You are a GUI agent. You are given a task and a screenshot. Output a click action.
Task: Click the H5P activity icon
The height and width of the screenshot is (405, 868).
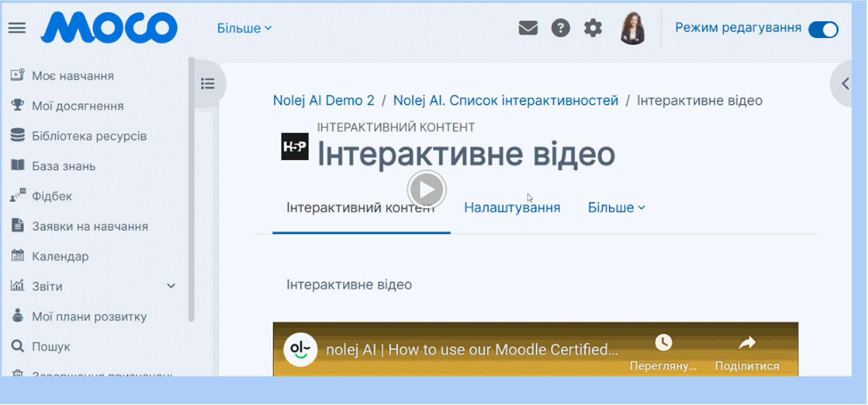tap(295, 147)
